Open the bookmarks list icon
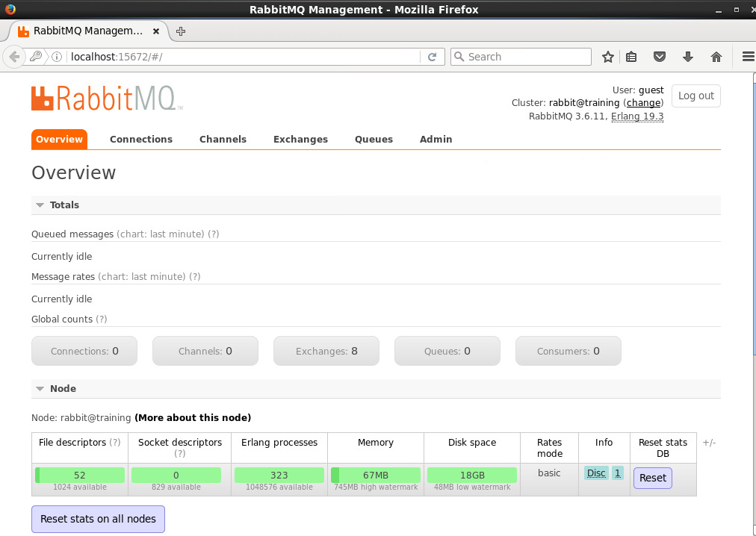 tap(631, 57)
